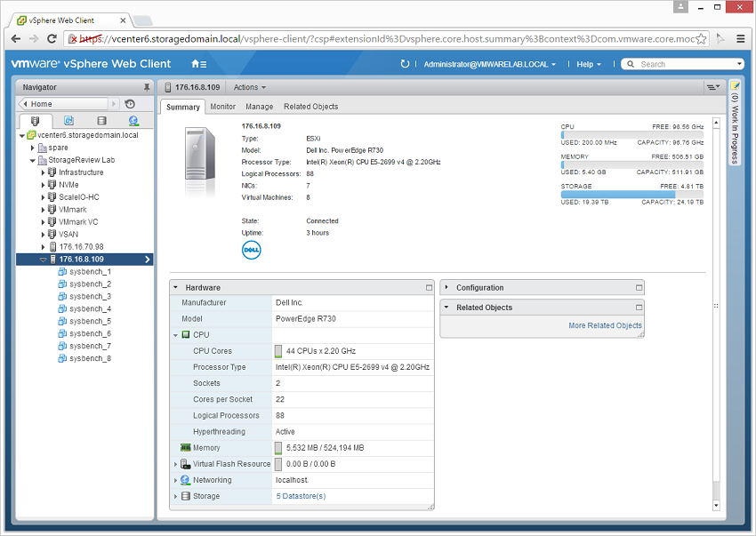Select the vSphere Web Client browser tab
Image resolution: width=756 pixels, height=536 pixels.
pos(71,20)
